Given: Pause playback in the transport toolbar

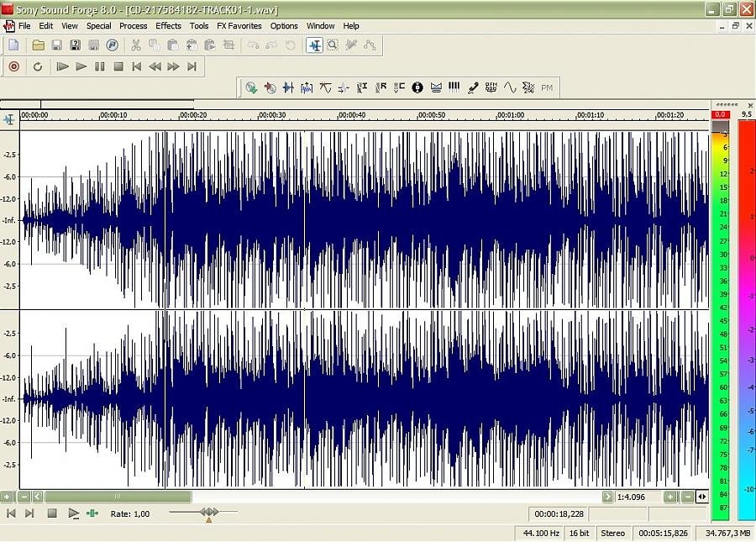Looking at the screenshot, I should 100,66.
